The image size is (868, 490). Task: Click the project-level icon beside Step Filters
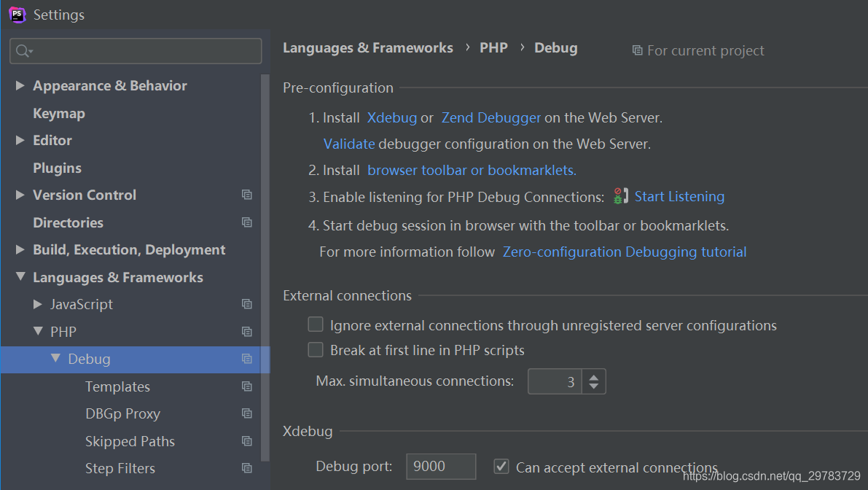click(x=247, y=468)
